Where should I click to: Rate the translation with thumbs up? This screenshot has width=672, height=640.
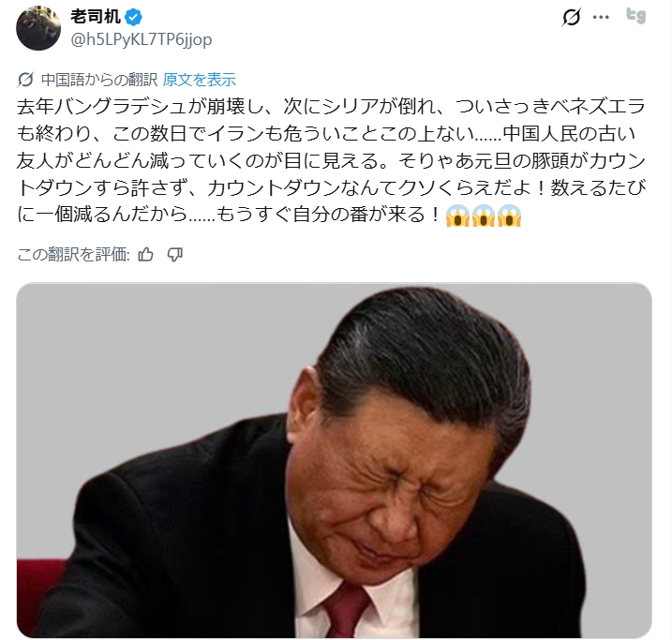(145, 255)
